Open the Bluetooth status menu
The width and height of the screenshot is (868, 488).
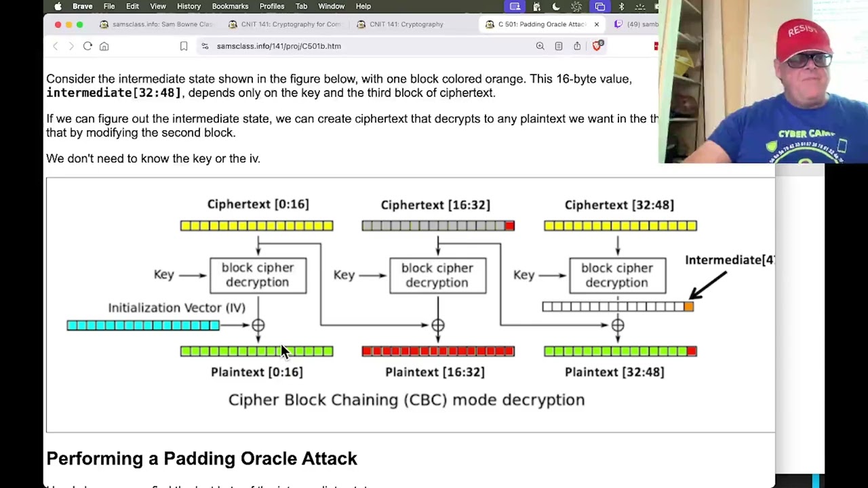(621, 7)
